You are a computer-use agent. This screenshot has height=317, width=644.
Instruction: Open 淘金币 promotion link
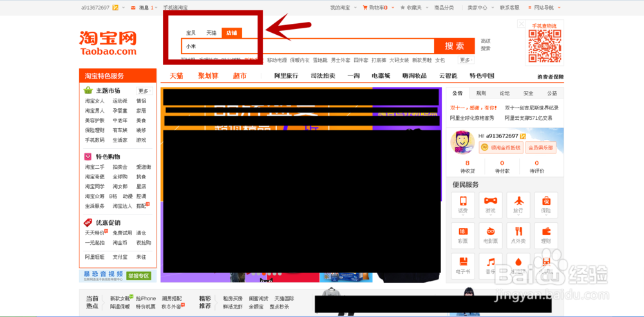click(x=120, y=242)
